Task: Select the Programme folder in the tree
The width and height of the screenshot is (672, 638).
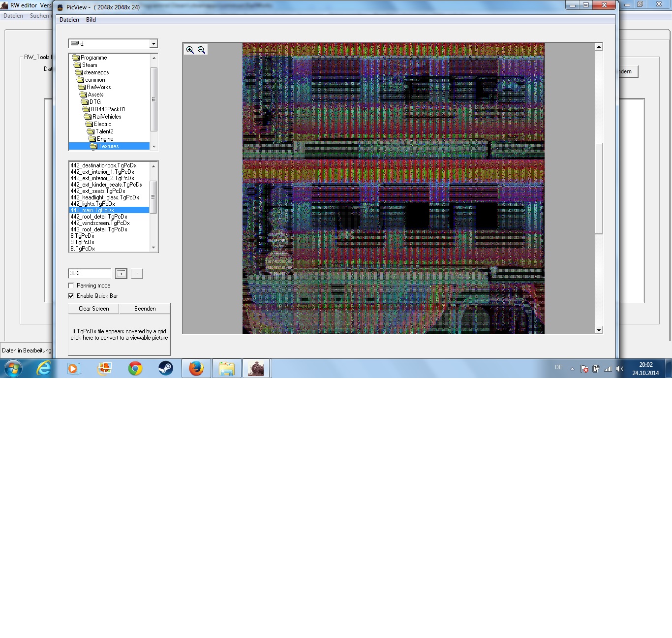Action: (x=93, y=58)
